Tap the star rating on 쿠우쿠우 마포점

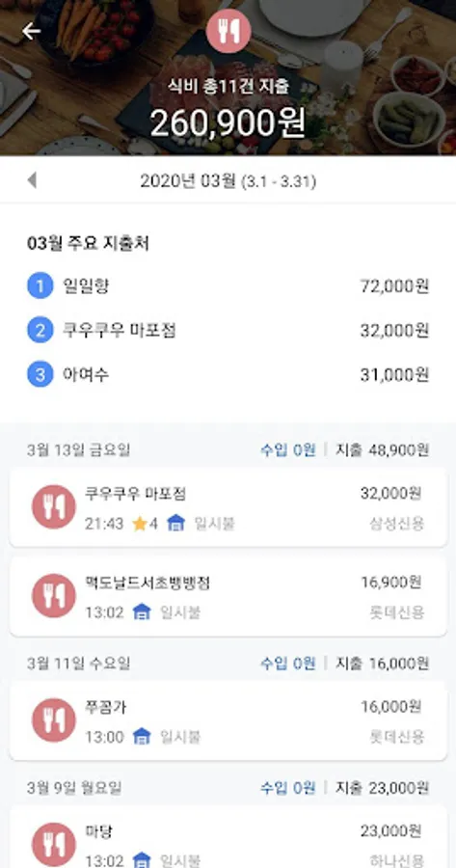(x=146, y=523)
